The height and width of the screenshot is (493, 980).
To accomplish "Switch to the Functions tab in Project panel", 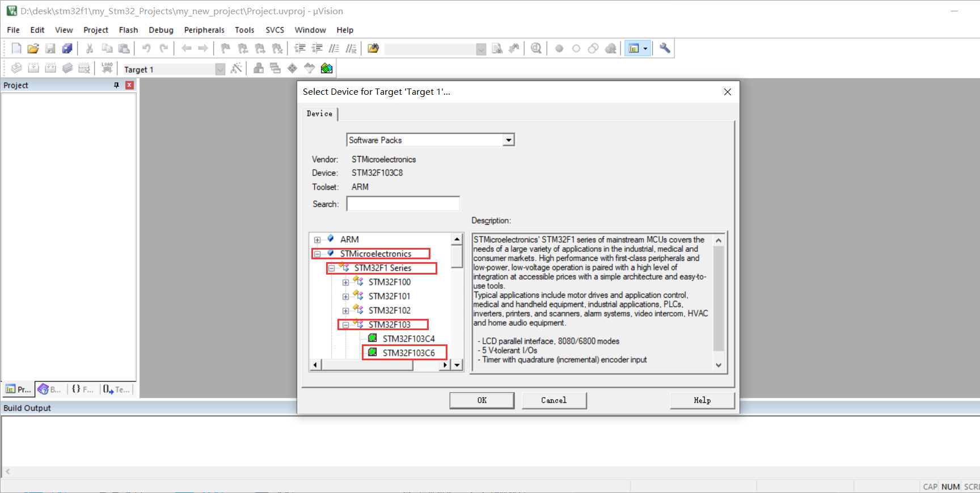I will pyautogui.click(x=83, y=389).
